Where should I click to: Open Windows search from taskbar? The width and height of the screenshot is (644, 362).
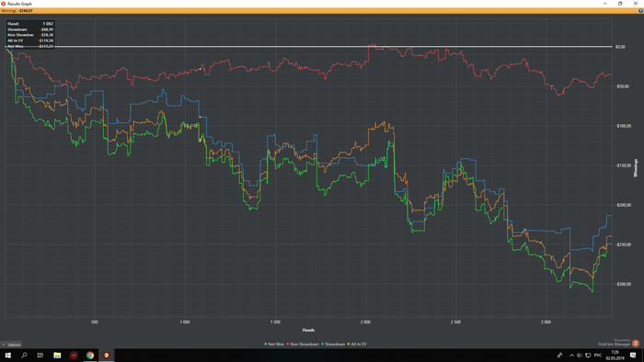(x=24, y=355)
